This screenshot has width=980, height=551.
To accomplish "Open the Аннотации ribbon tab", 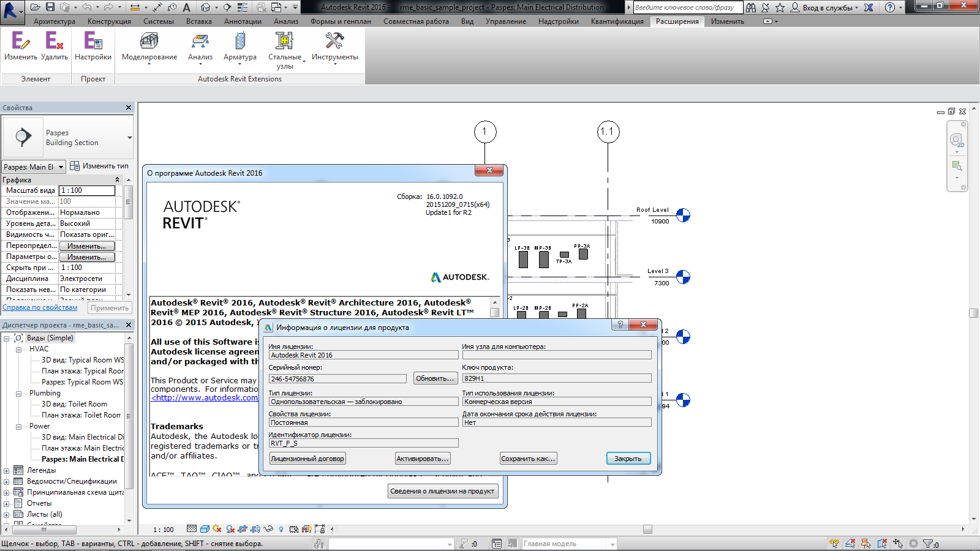I will [243, 21].
